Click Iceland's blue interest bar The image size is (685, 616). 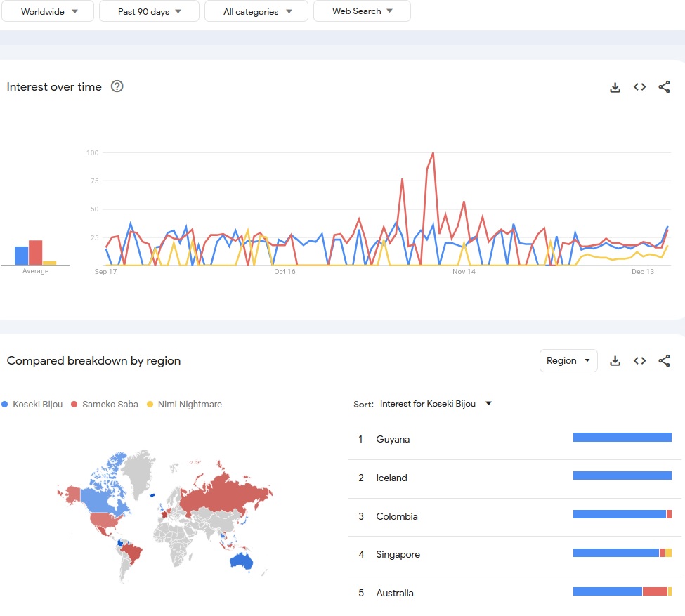[622, 476]
